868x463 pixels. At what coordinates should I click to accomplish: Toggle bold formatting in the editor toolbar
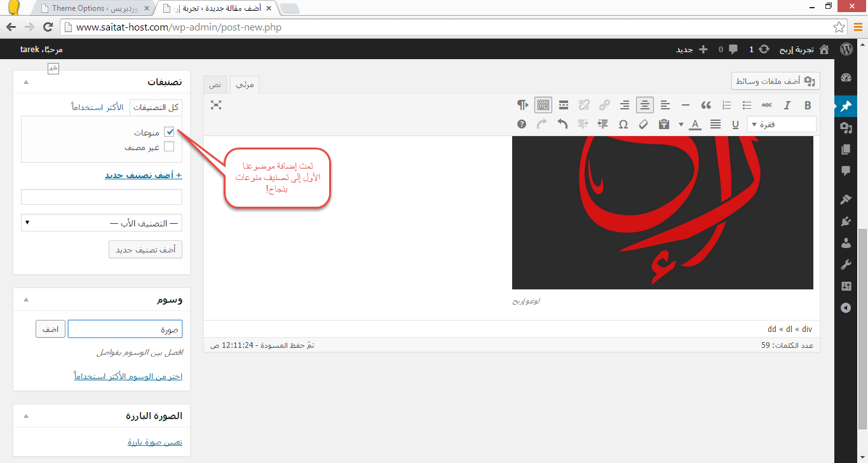[x=808, y=105]
